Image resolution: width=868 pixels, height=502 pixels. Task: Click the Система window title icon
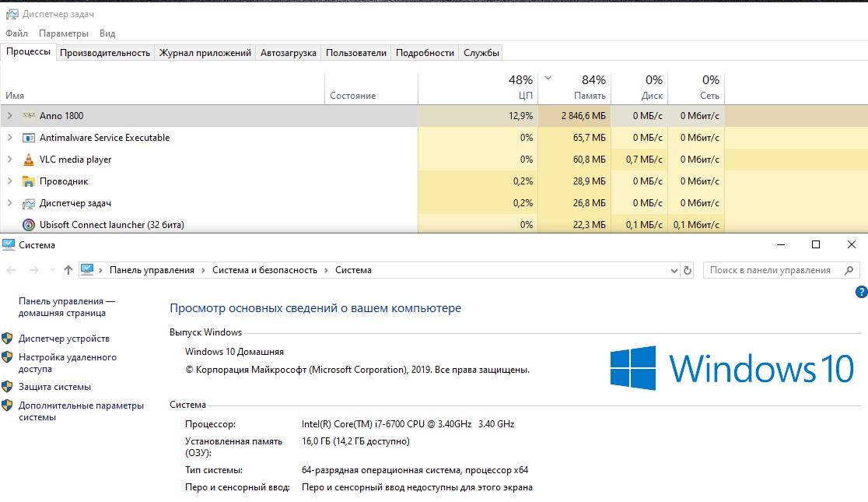click(9, 244)
